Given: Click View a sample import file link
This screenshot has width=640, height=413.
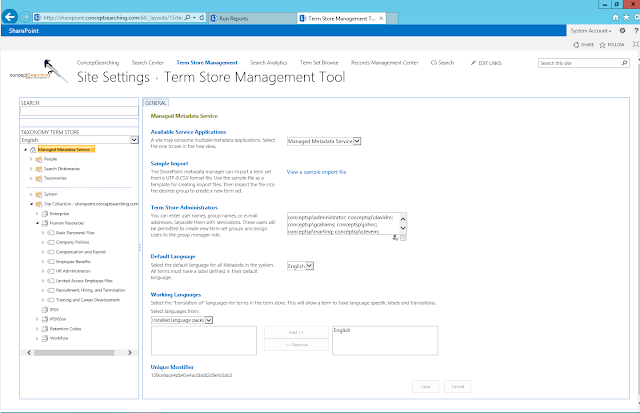Looking at the screenshot, I should (x=316, y=172).
